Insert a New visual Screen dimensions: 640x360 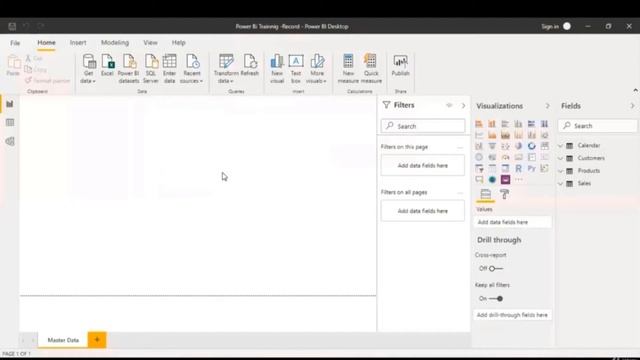pos(277,69)
